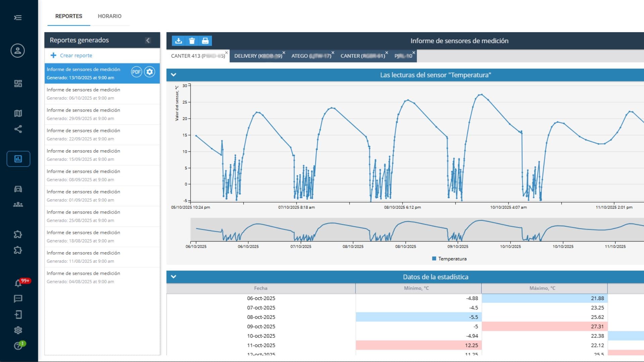
Task: Open settings gear of selected report
Action: 150,72
